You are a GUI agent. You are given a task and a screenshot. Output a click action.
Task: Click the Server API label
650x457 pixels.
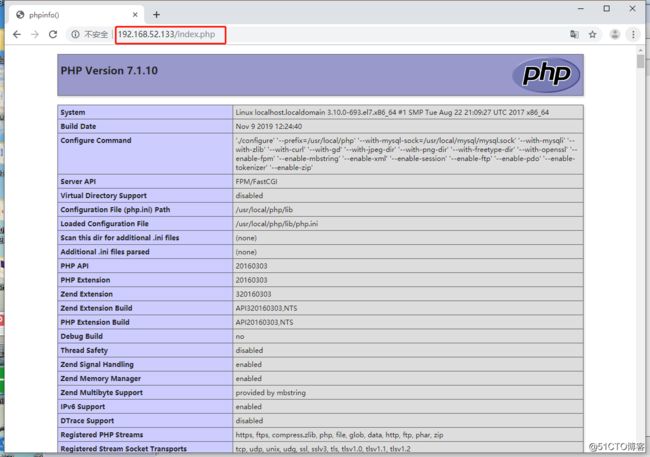pos(78,182)
